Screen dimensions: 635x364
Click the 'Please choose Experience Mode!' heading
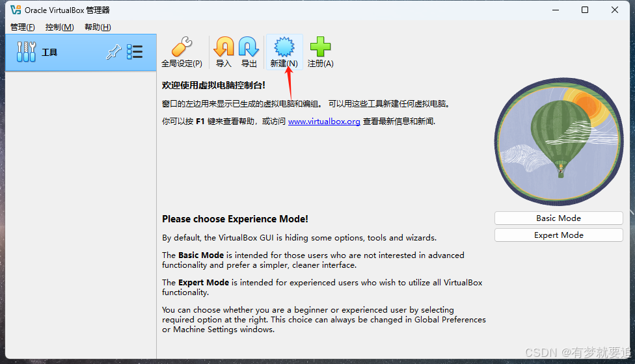235,219
